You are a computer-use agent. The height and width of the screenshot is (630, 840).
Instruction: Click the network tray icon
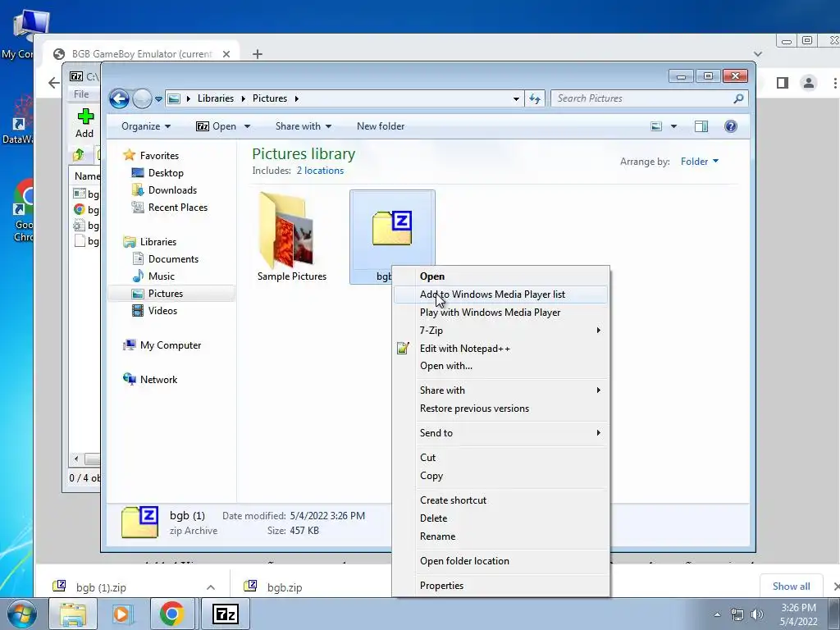coord(737,614)
